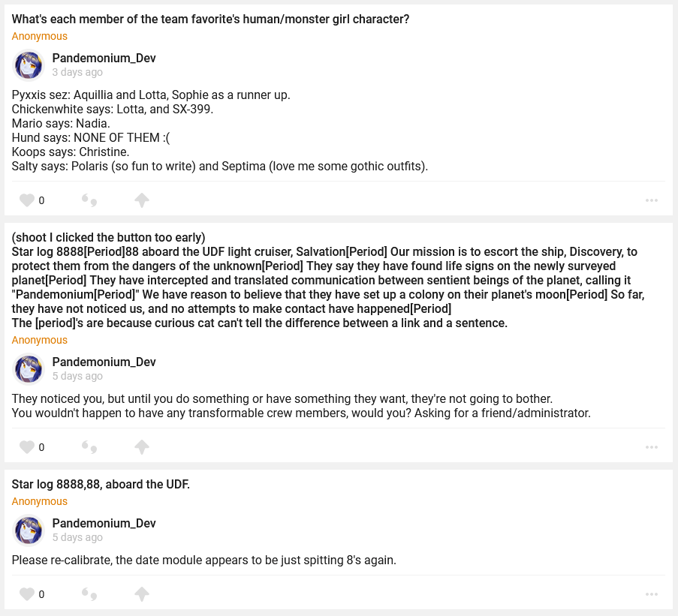Like the 'They noticed you' answer

tap(27, 447)
